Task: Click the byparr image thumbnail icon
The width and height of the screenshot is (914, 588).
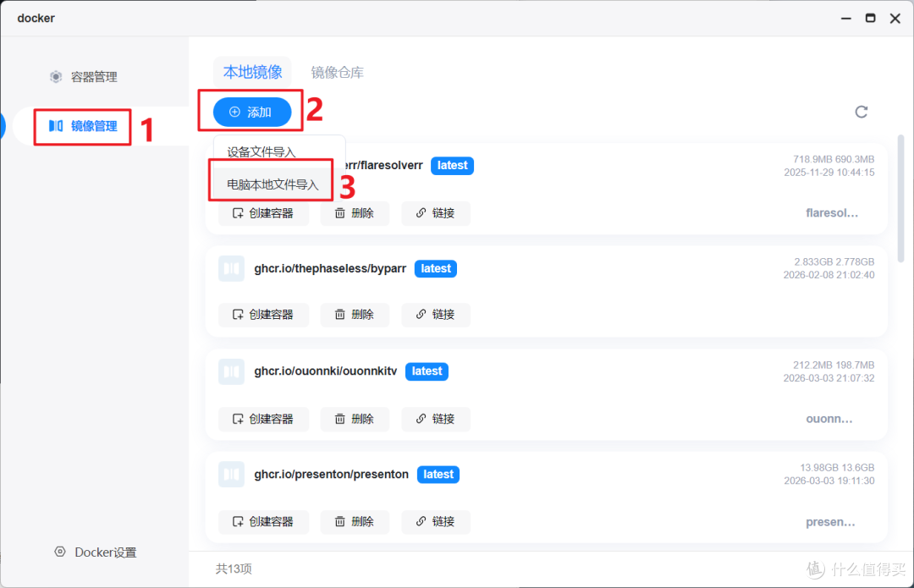Action: tap(231, 269)
